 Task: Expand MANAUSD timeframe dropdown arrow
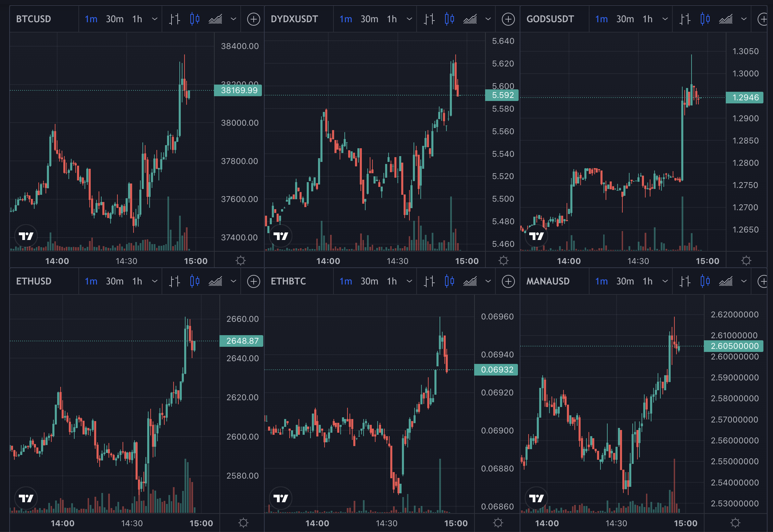coord(665,281)
